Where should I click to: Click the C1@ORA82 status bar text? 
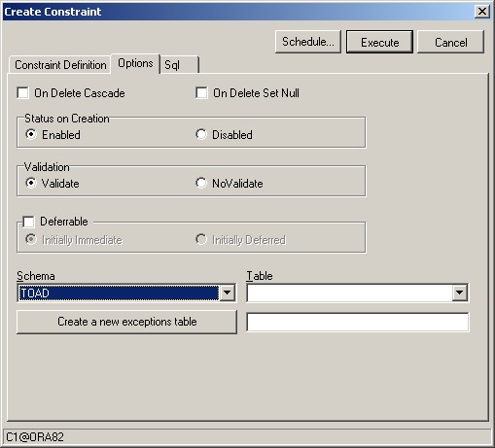point(35,437)
